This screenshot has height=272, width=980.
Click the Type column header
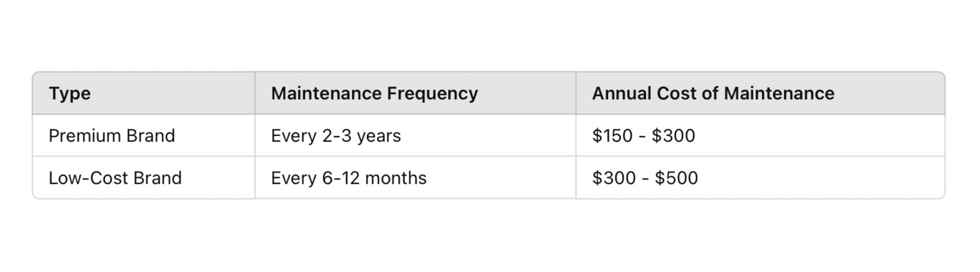(144, 93)
